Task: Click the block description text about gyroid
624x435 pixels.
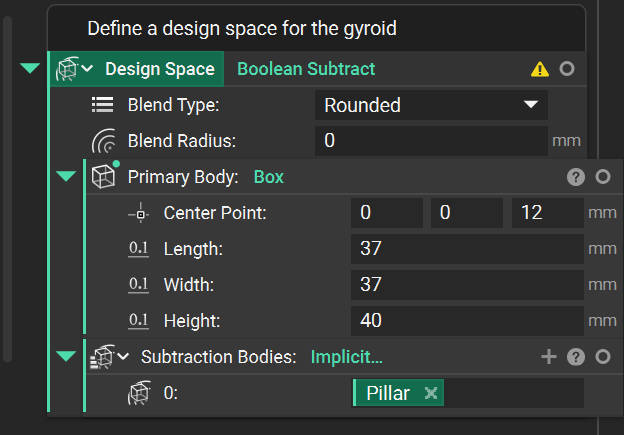Action: pyautogui.click(x=242, y=29)
